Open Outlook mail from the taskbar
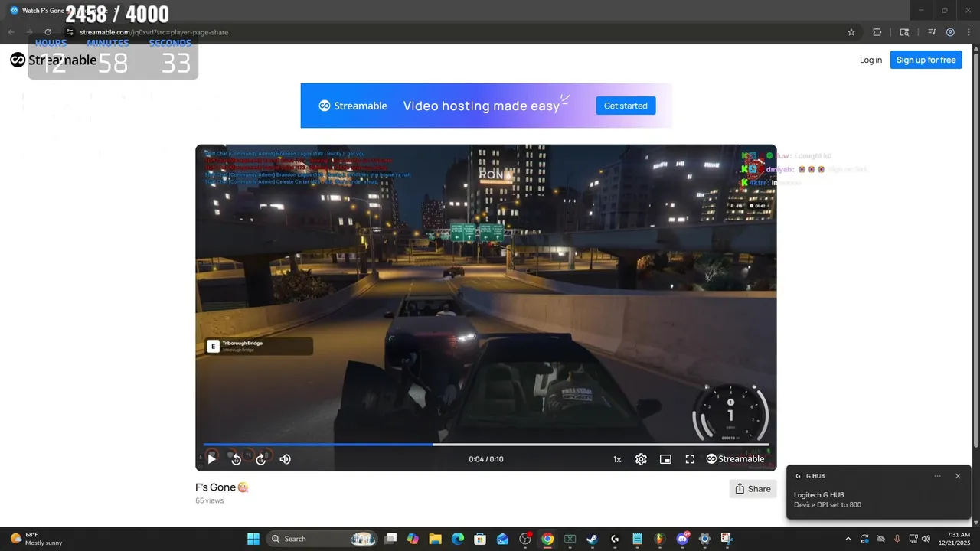The image size is (980, 551). pyautogui.click(x=502, y=539)
